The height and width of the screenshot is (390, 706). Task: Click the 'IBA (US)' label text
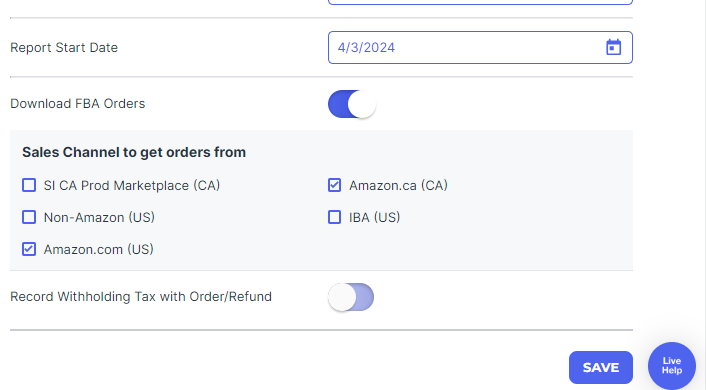(x=375, y=218)
